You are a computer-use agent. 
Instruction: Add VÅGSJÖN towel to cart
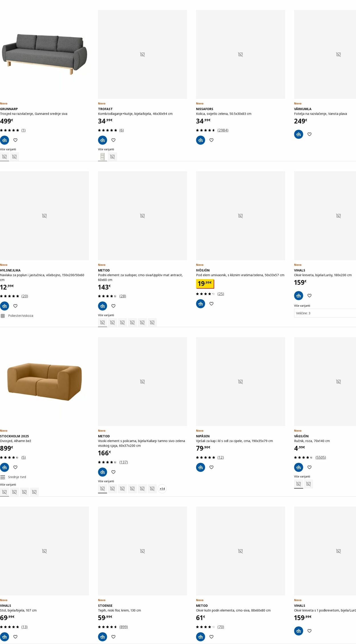(298, 467)
